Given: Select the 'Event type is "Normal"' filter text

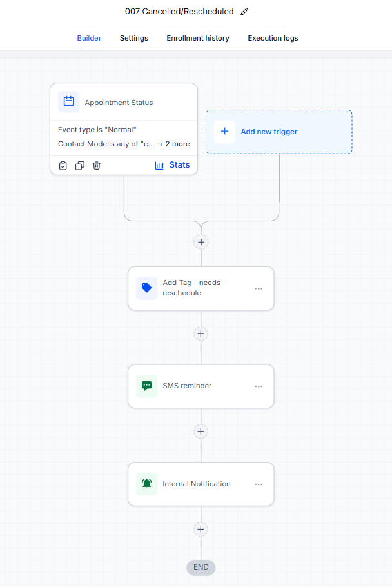Looking at the screenshot, I should tap(97, 130).
